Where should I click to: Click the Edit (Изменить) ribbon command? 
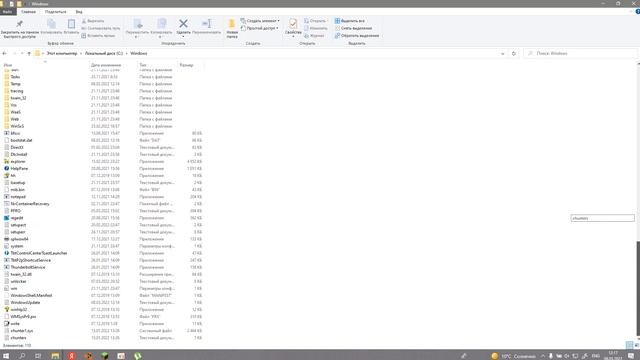point(316,28)
